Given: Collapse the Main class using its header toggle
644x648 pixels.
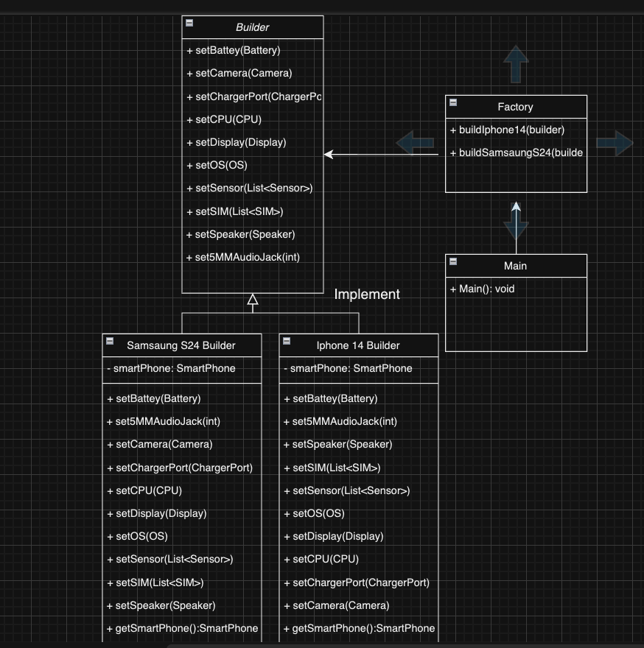Looking at the screenshot, I should (454, 261).
